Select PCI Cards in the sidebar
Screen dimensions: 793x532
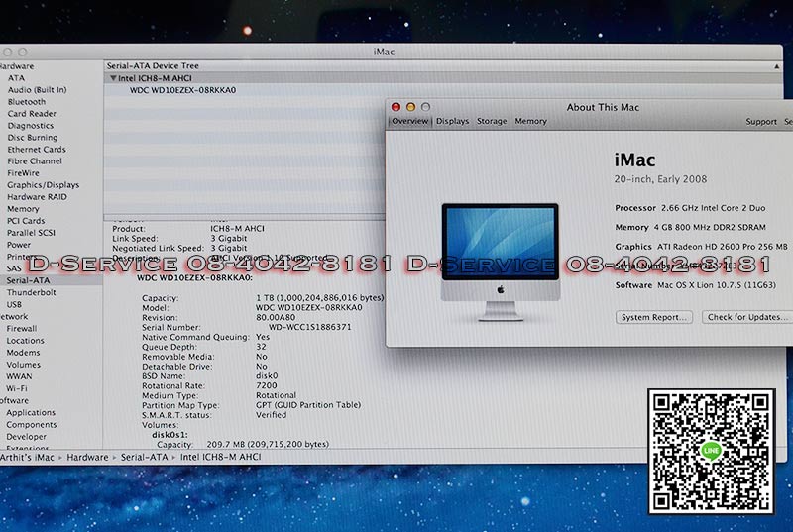click(26, 221)
